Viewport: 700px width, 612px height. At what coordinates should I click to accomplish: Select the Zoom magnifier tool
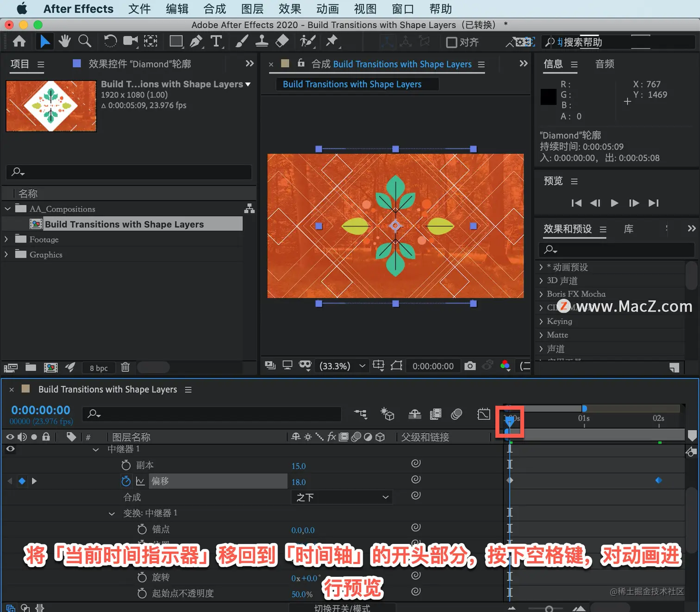tap(85, 42)
